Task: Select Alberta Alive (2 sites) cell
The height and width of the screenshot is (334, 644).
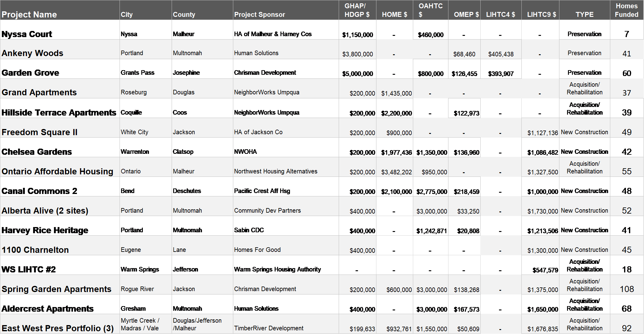Action: tap(45, 211)
